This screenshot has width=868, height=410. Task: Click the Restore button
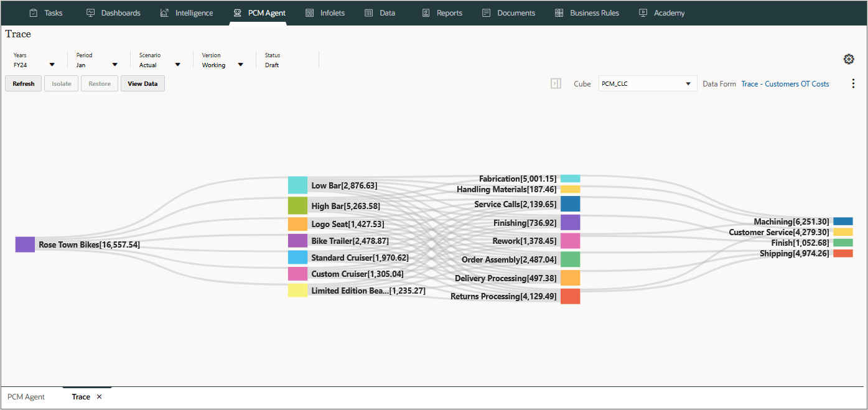click(x=100, y=83)
